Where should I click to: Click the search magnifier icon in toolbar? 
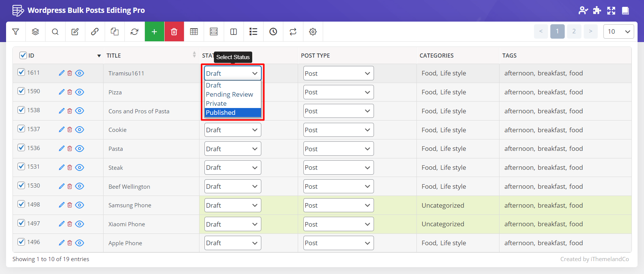point(55,32)
